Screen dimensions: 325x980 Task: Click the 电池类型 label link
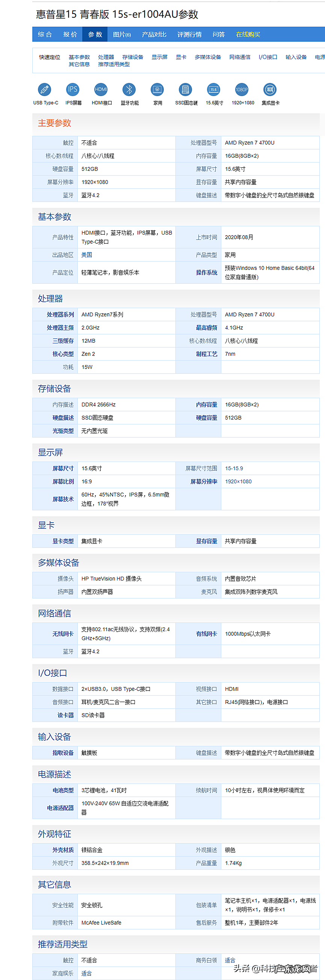tap(63, 790)
